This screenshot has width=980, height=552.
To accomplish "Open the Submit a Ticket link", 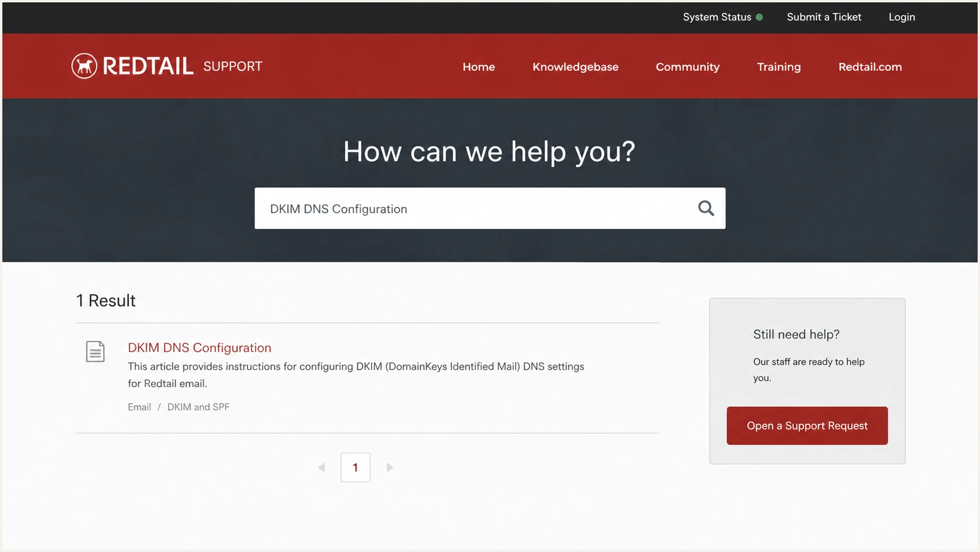I will pyautogui.click(x=824, y=17).
